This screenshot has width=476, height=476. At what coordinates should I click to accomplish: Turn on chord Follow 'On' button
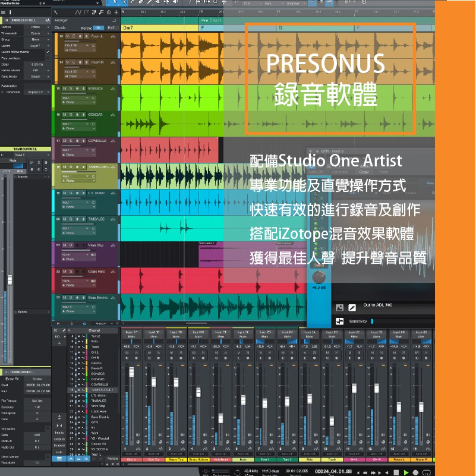[99, 28]
